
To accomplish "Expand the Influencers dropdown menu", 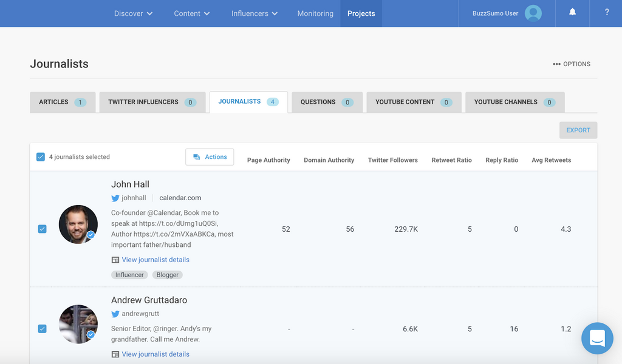I will tap(254, 13).
